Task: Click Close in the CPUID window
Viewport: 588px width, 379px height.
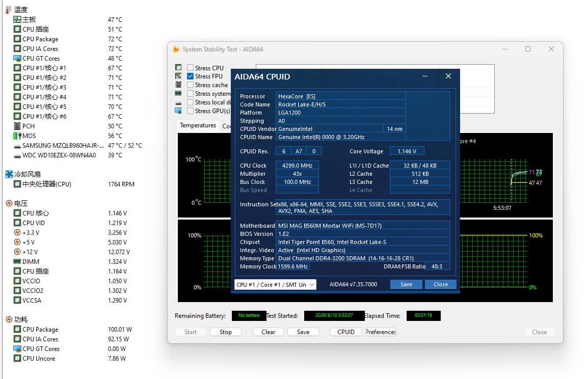Action: 441,284
